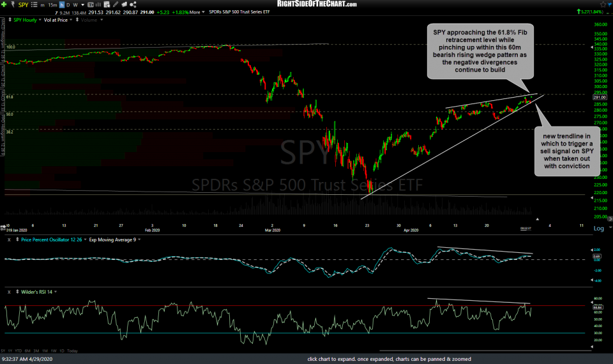Click the green plus add-chart icon
The height and width of the screenshot is (364, 613).
pos(4,4)
